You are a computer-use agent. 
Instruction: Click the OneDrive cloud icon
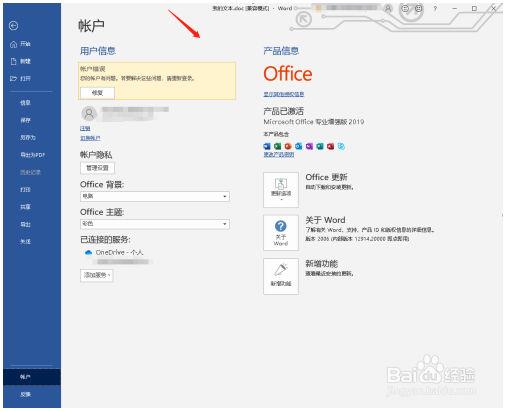(x=88, y=253)
